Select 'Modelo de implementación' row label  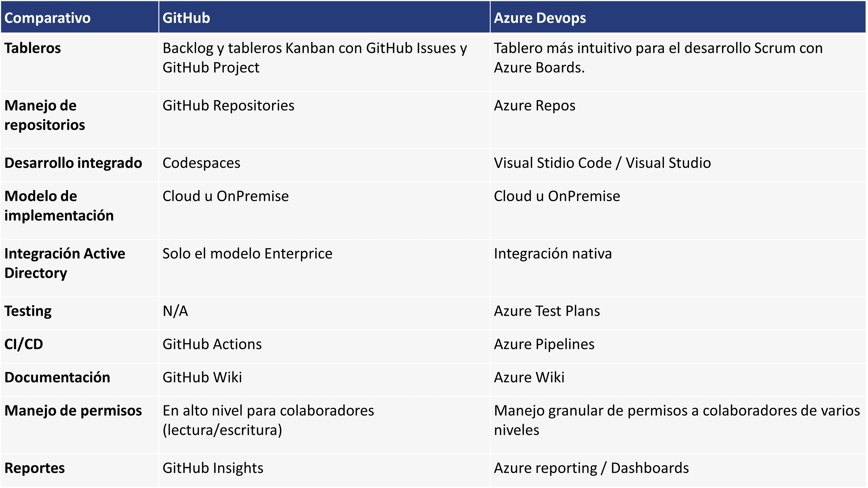pos(80,211)
